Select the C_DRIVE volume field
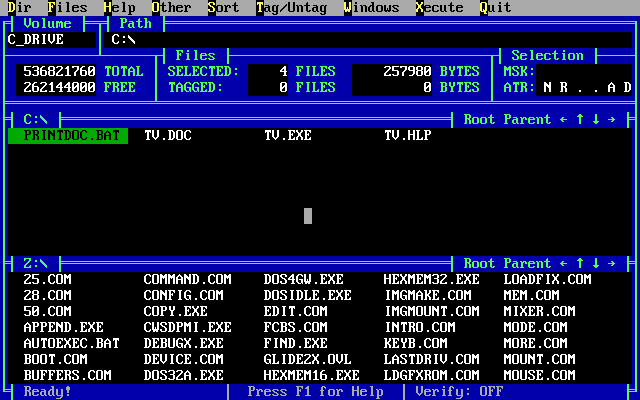This screenshot has height=400, width=640. point(50,40)
